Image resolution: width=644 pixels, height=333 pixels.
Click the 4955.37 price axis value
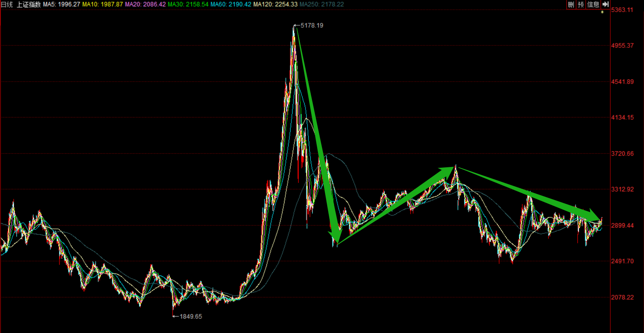coord(622,46)
